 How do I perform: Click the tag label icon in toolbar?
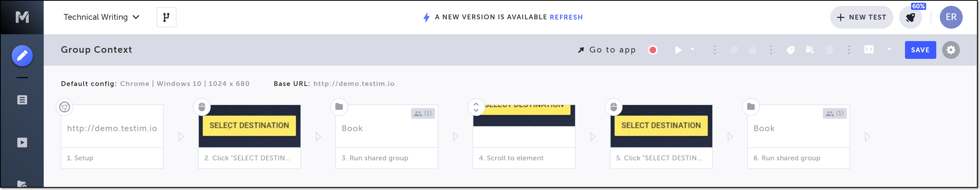791,50
